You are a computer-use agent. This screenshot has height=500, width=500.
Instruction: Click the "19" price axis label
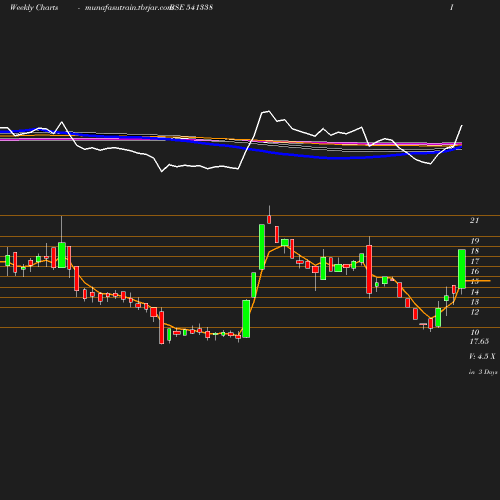(x=475, y=241)
